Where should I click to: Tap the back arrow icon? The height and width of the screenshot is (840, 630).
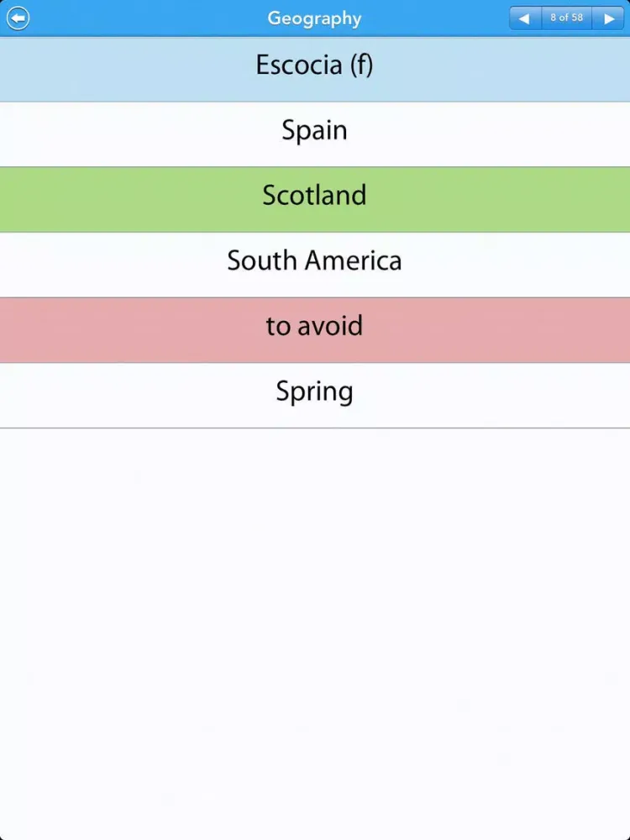[18, 18]
